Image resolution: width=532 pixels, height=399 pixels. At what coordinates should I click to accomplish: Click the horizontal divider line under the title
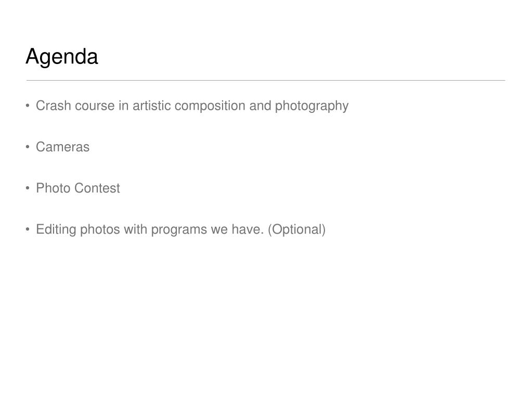click(x=266, y=81)
